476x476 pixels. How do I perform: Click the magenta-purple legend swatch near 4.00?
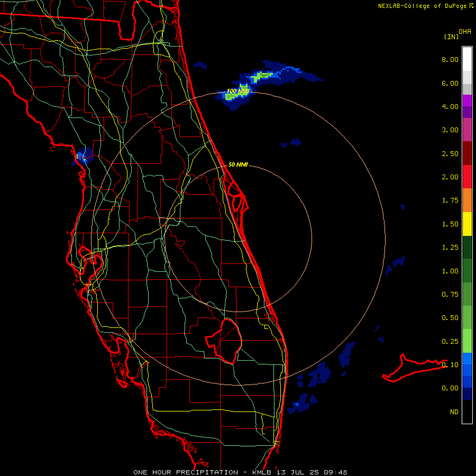467,100
